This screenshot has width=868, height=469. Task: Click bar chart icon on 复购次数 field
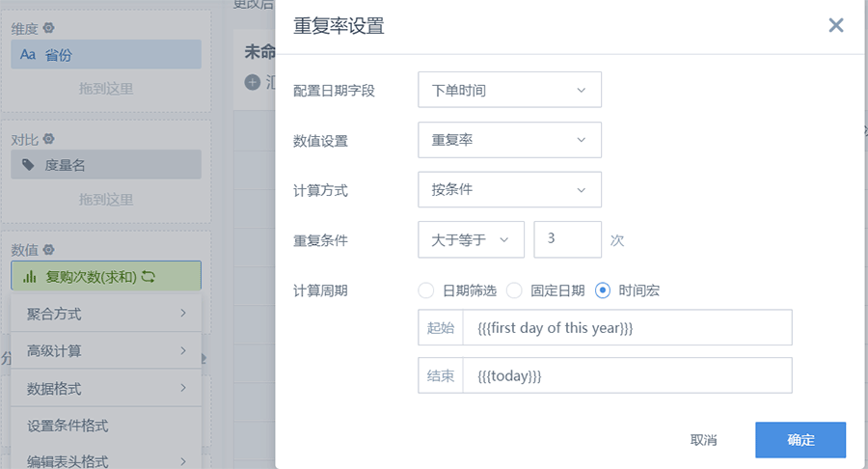[x=30, y=276]
